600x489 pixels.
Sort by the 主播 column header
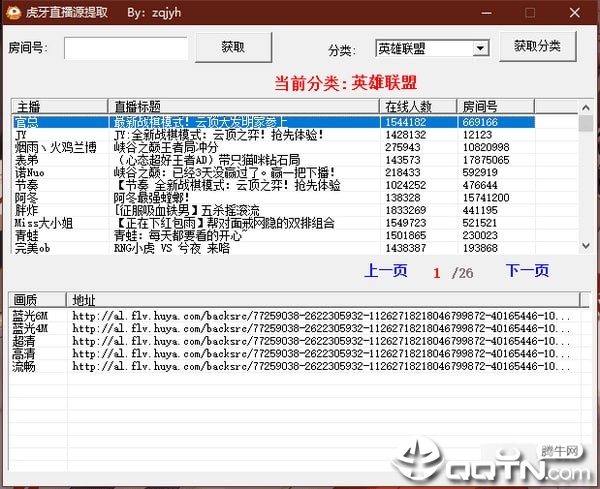coord(59,106)
